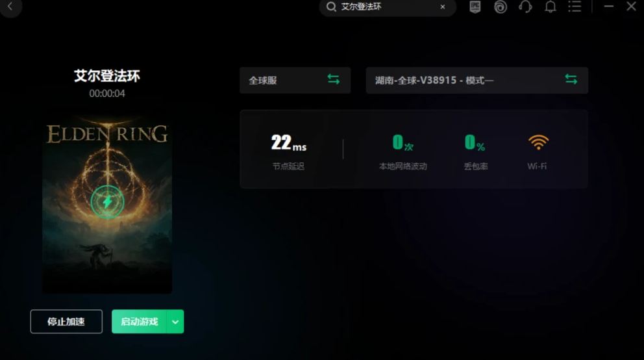The image size is (644, 360).
Task: Click the back arrow button
Action: point(10,6)
